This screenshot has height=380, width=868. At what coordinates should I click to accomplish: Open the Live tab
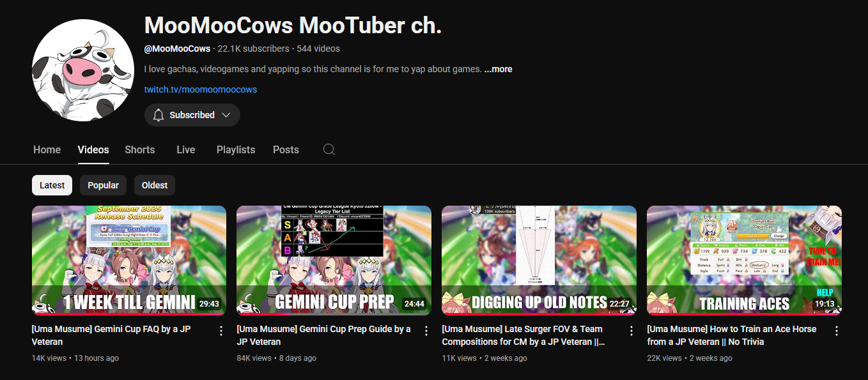186,149
